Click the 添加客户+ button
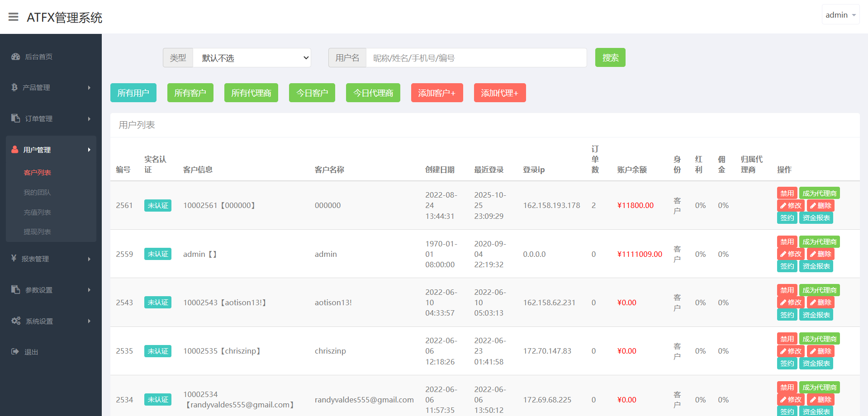The image size is (868, 416). click(436, 93)
